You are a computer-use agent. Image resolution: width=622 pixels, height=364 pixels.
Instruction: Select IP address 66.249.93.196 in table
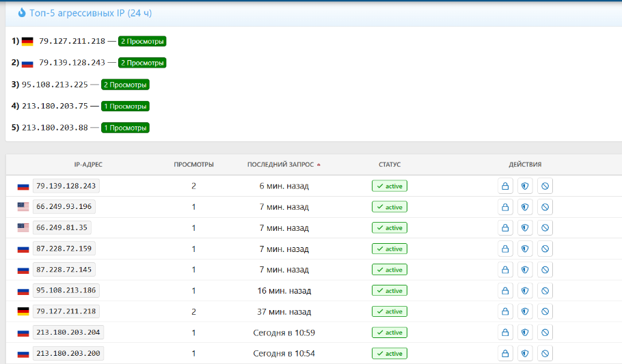point(64,207)
